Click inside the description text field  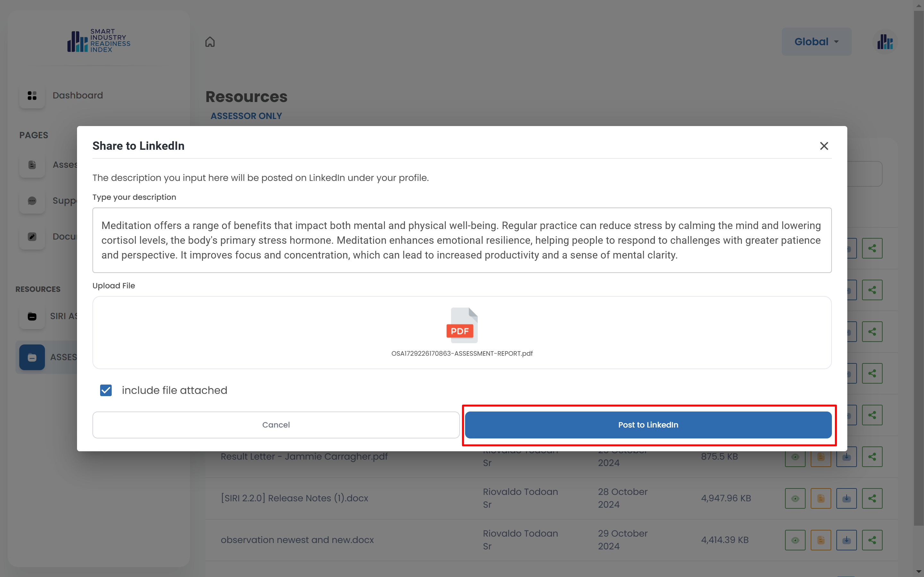pyautogui.click(x=462, y=240)
